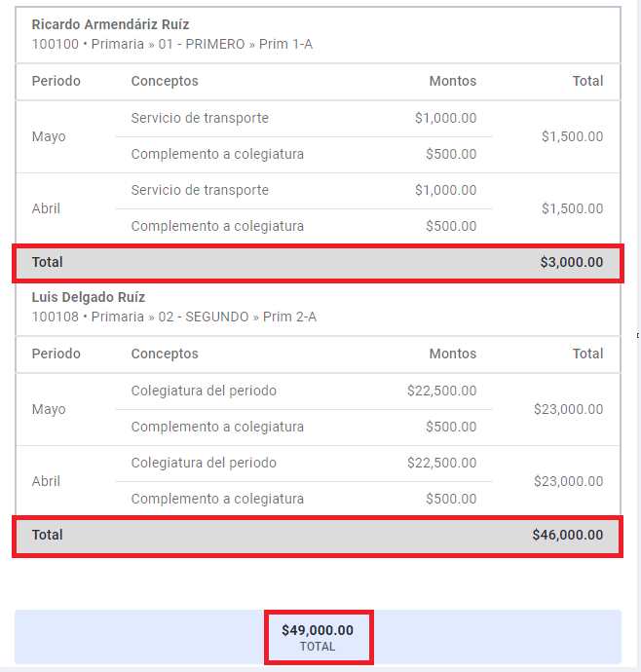
Task: Click $1,500.00 total for Ricardo's Mayo
Action: [x=573, y=136]
